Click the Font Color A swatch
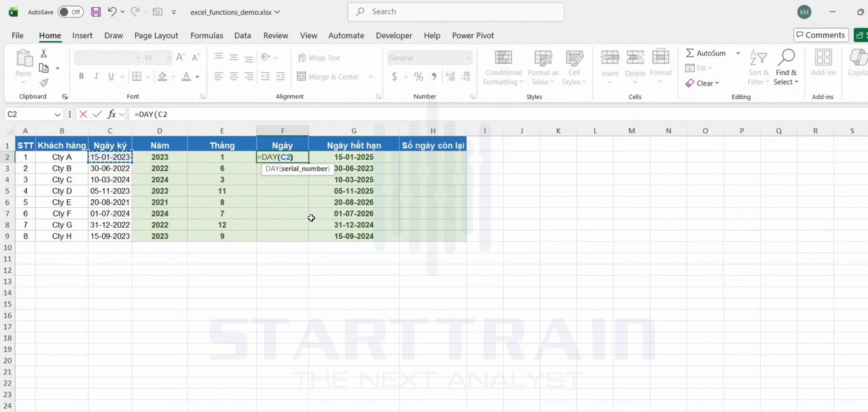 pos(186,77)
